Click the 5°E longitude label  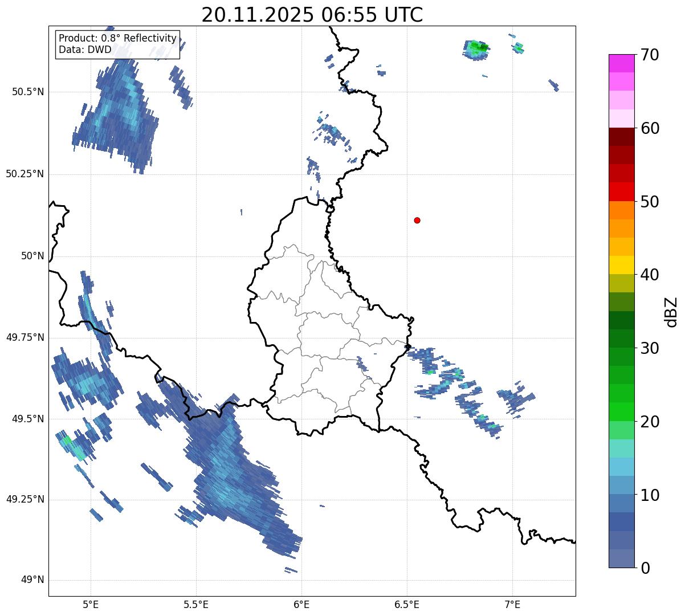(91, 604)
